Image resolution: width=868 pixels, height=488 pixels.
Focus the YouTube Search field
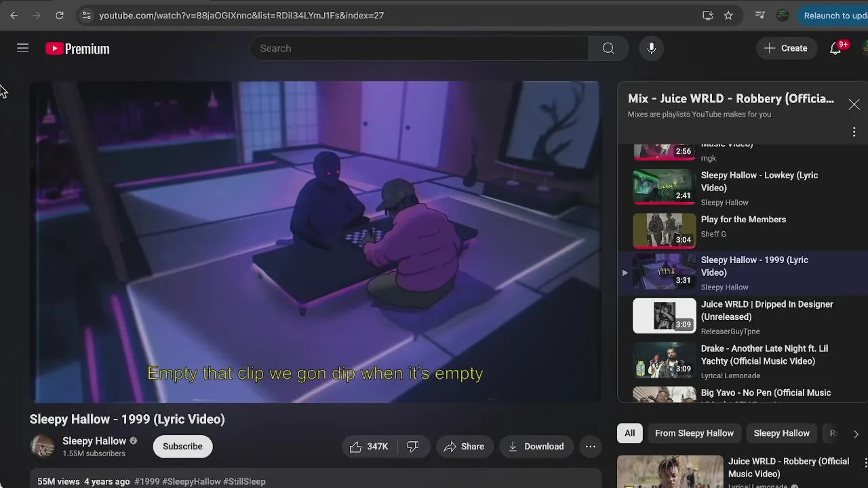[419, 48]
